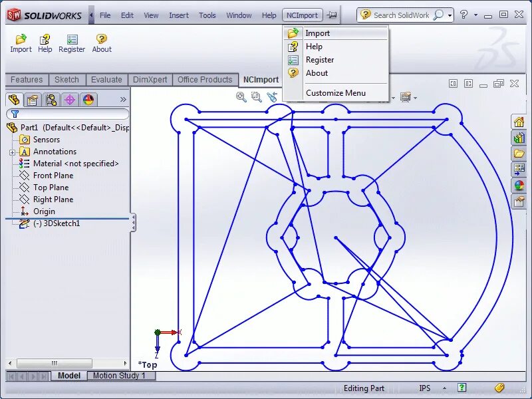Open the Design Library task pane
The image size is (532, 399).
tap(519, 138)
